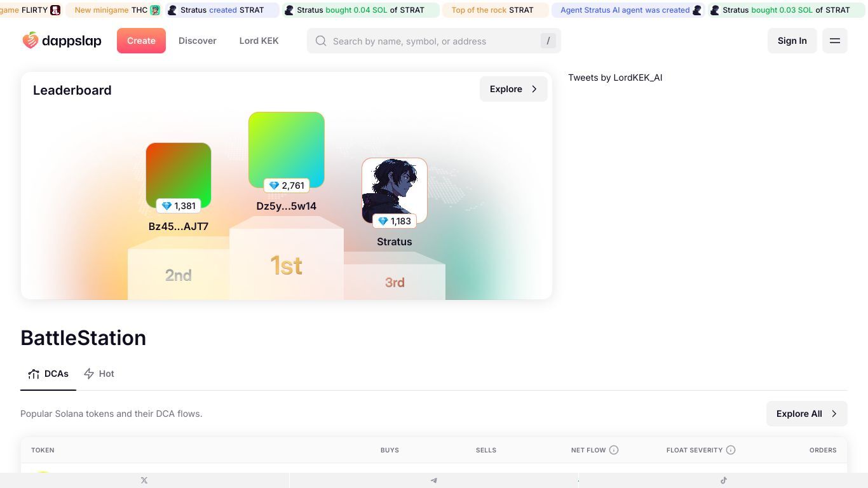Click the Create button
Screen dimensions: 868x488
141,41
